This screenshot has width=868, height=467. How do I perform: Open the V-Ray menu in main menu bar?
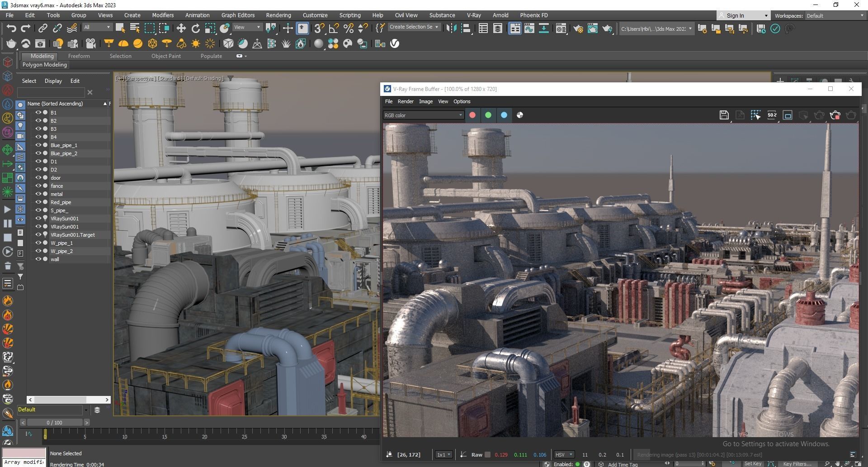click(474, 15)
